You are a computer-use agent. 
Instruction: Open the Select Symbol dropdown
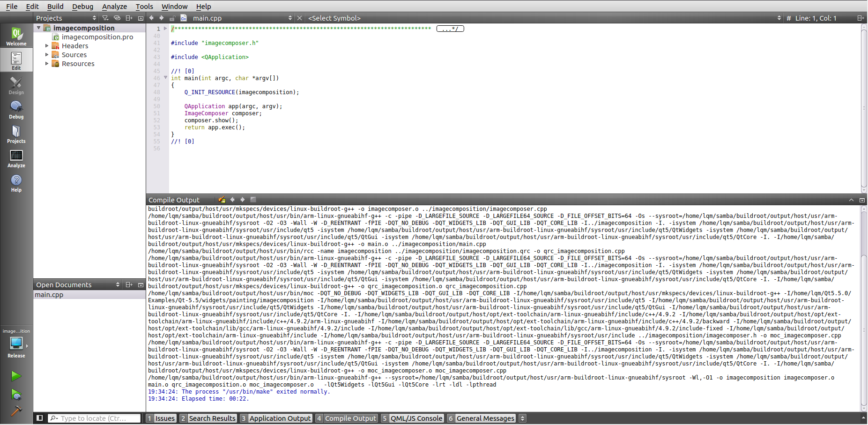(x=543, y=18)
